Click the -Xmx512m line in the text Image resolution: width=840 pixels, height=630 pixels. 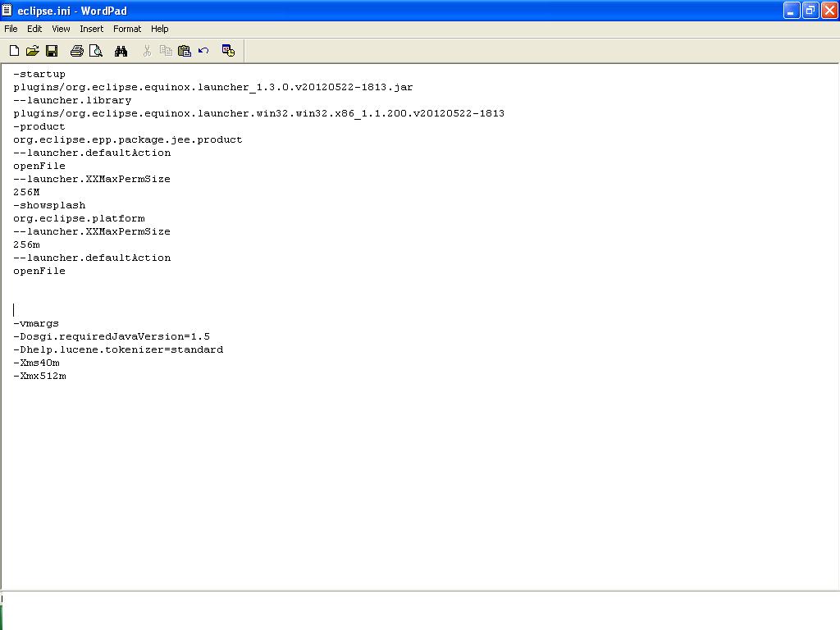[39, 376]
